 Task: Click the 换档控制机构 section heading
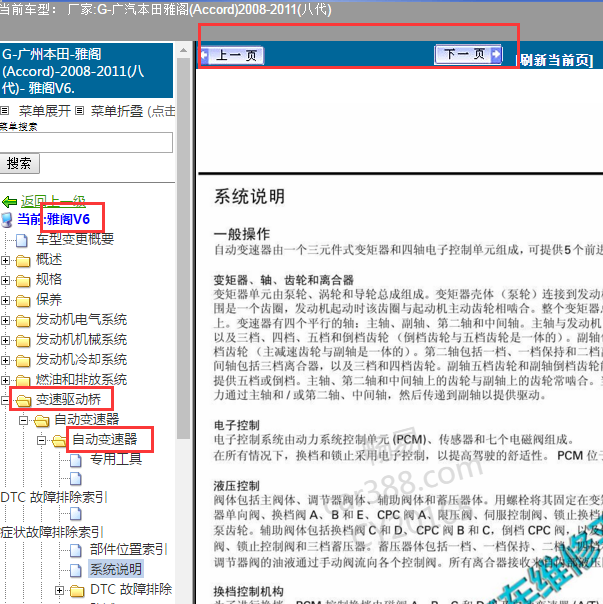point(249,591)
